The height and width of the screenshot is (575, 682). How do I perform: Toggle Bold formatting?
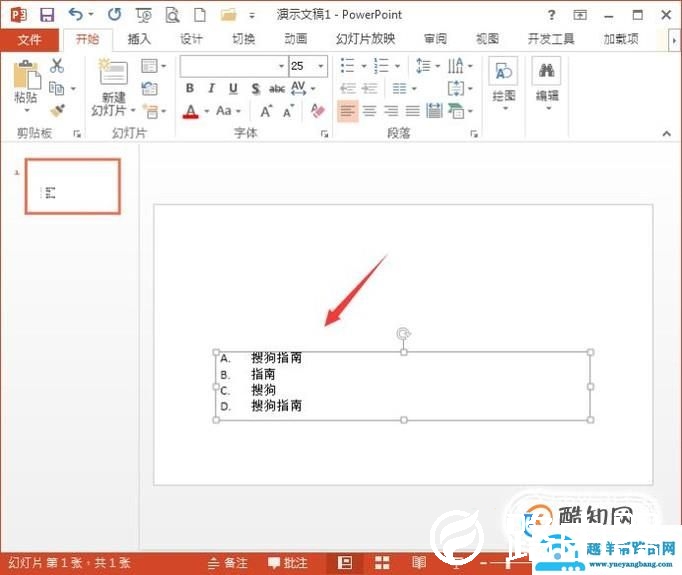pyautogui.click(x=190, y=89)
